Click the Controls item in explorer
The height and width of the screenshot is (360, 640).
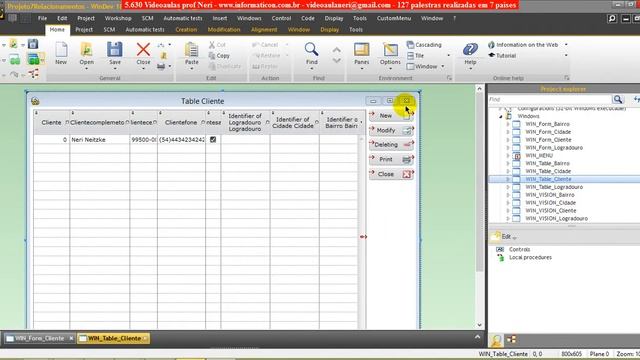519,249
